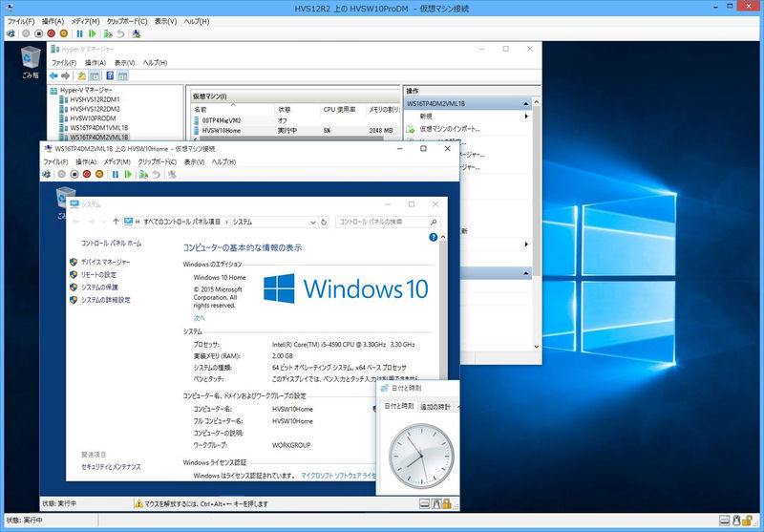Click scroll-up arrow in System window

[x=443, y=237]
